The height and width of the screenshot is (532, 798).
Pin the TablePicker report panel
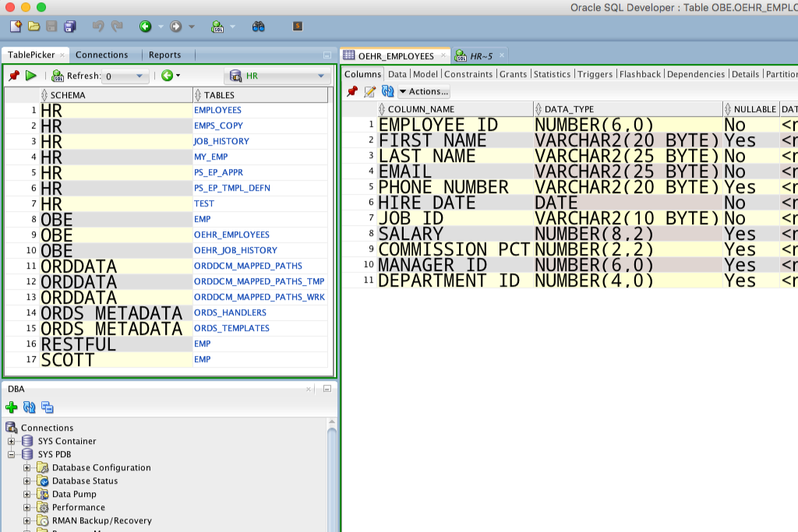pyautogui.click(x=13, y=76)
